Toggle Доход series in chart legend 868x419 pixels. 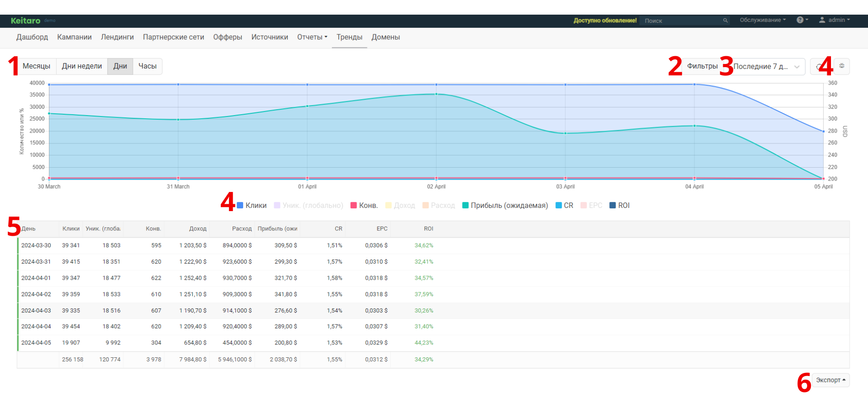pyautogui.click(x=400, y=206)
